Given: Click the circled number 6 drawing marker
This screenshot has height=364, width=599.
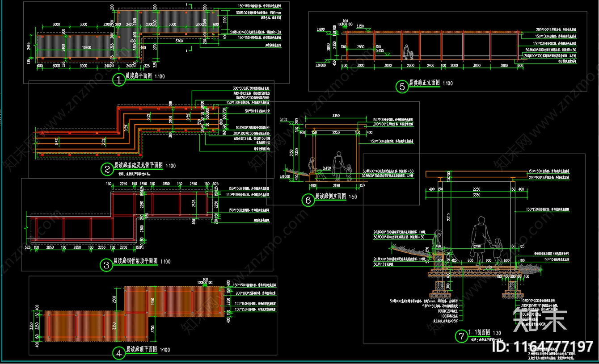Looking at the screenshot, I should coord(308,200).
